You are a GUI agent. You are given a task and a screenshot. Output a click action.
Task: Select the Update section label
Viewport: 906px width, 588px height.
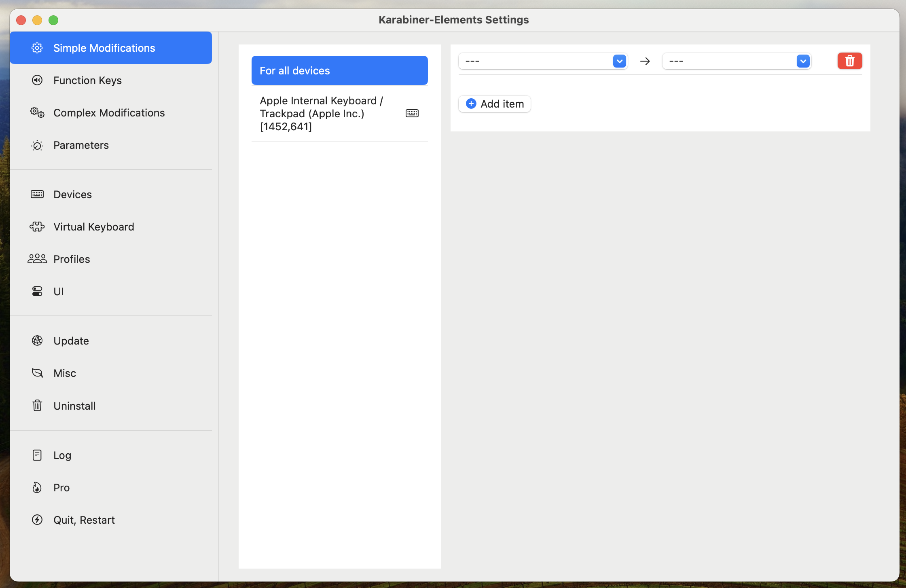click(71, 341)
